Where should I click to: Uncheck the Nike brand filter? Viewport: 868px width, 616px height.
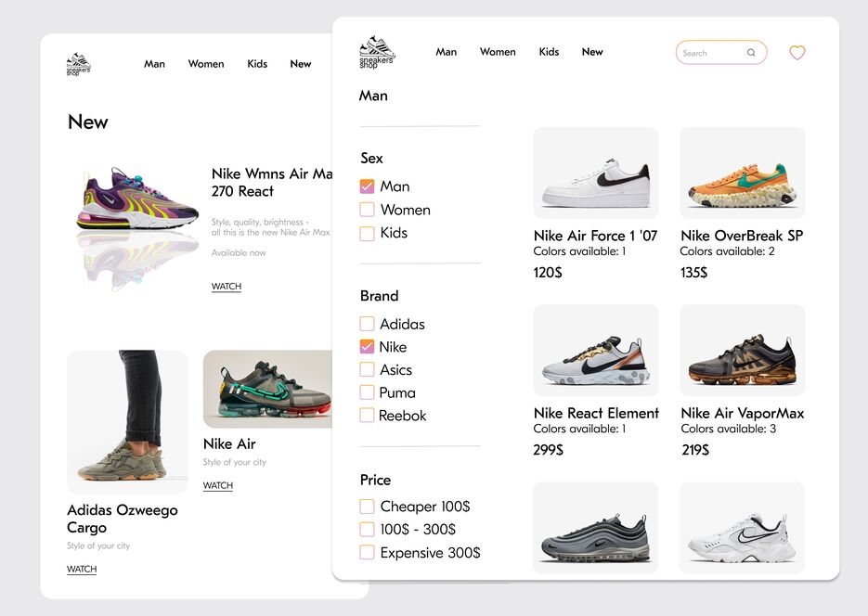click(367, 347)
